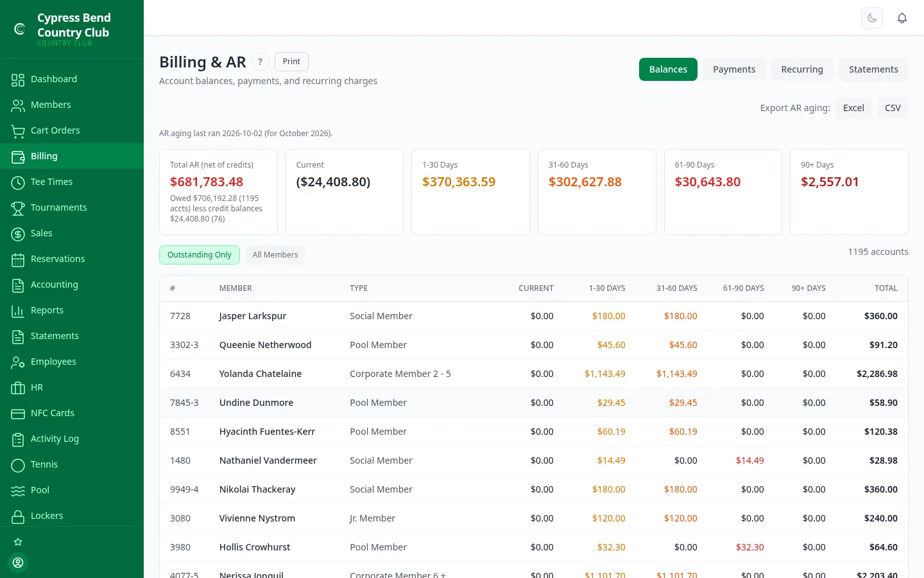Viewport: 924px width, 578px height.
Task: Click the HR briefcase icon
Action: click(18, 388)
